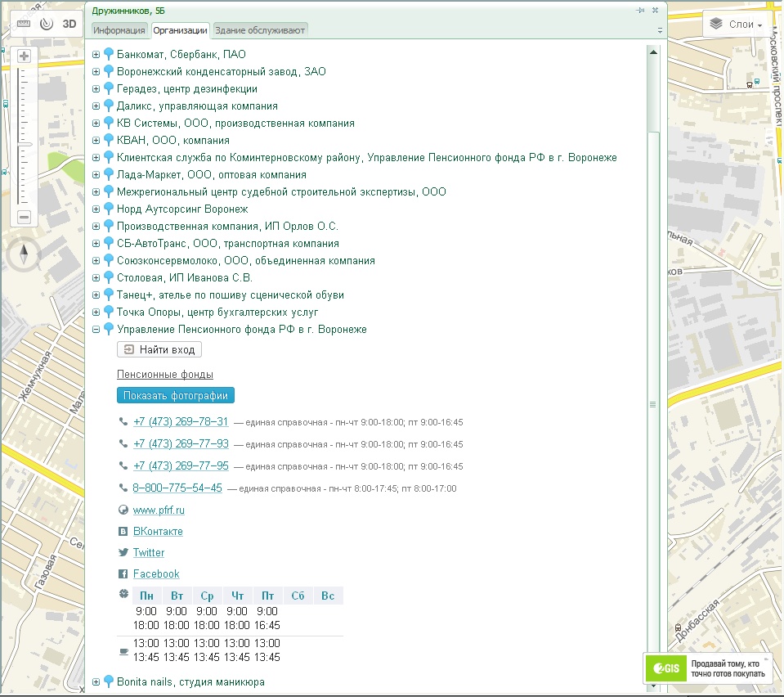Expand СБ-АвтоТранс, ООО entry
Screen dimensions: 784x697
[x=96, y=244]
